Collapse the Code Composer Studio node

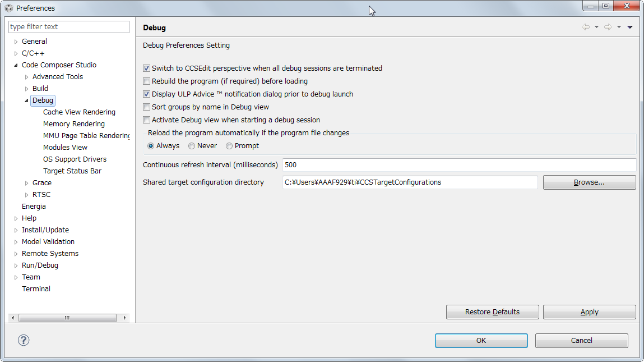tap(16, 65)
